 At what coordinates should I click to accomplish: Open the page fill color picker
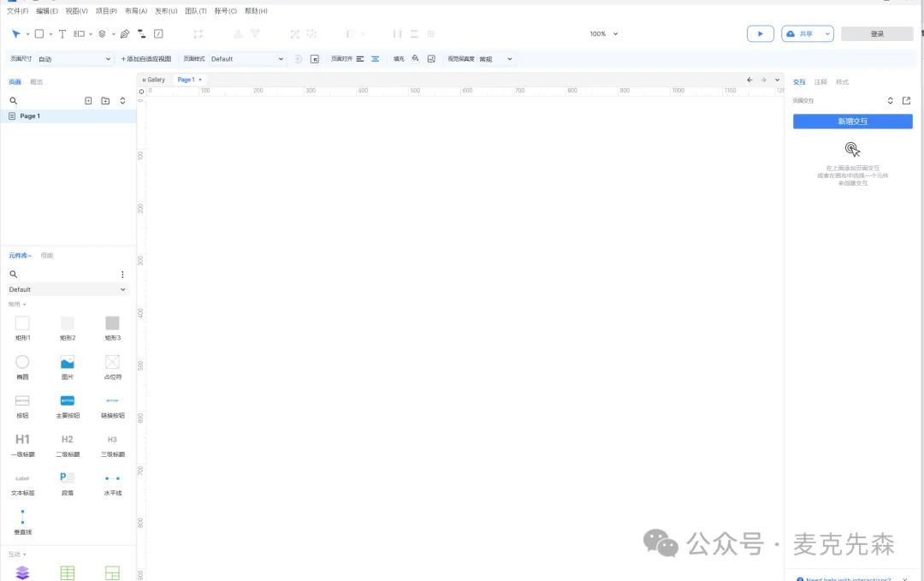pos(416,59)
